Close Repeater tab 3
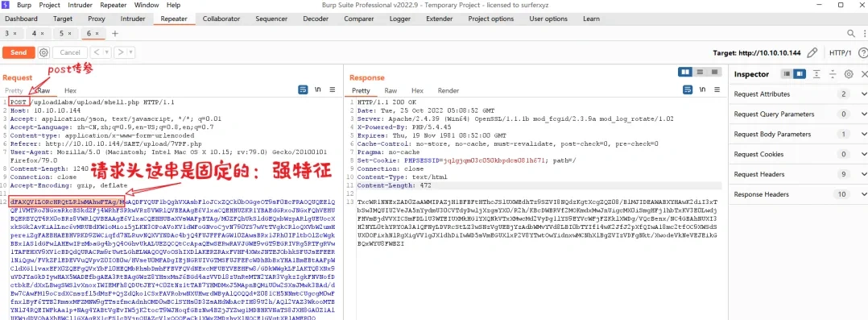Image resolution: width=868 pixels, height=320 pixels. 15,33
